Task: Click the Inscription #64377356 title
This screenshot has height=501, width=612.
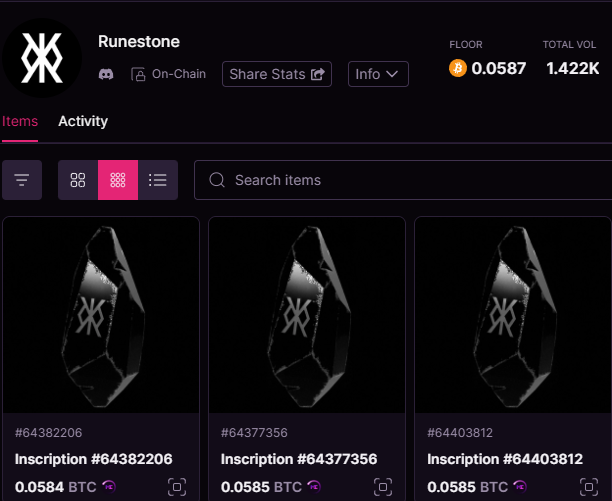Action: click(x=299, y=459)
